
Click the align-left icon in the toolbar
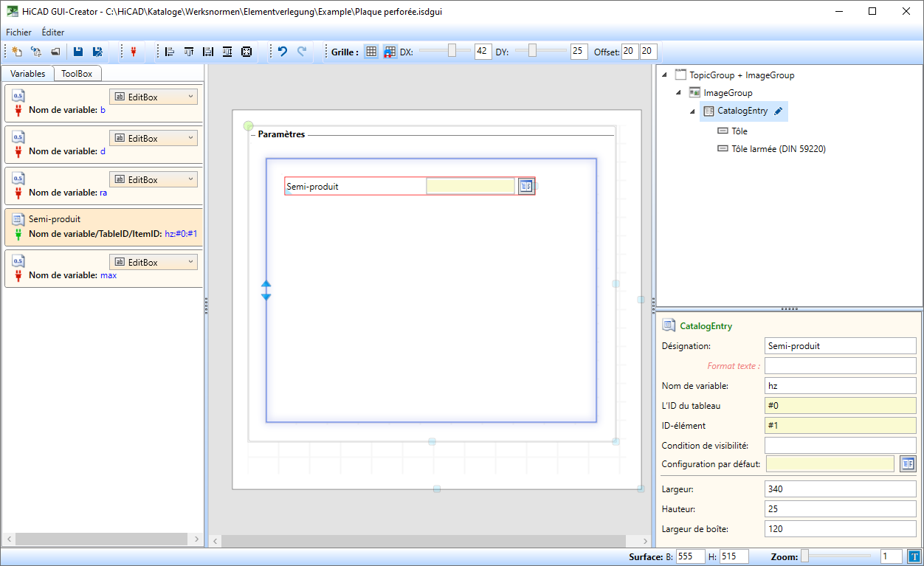170,52
